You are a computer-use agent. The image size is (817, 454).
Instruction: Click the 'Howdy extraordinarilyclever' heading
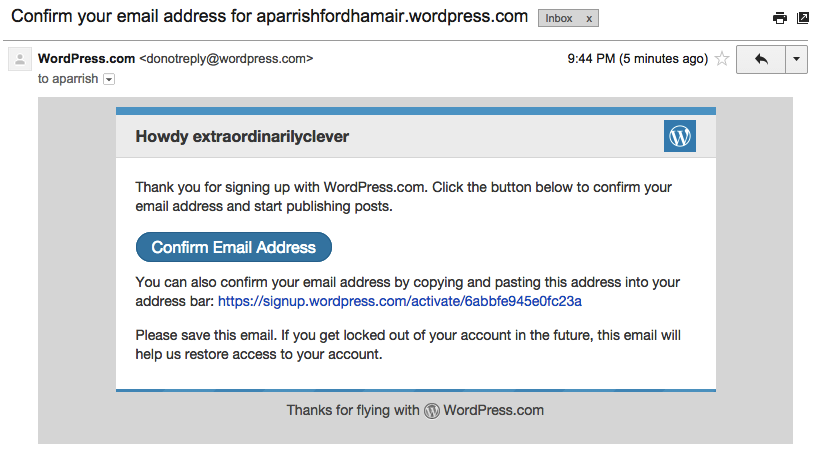coord(242,137)
